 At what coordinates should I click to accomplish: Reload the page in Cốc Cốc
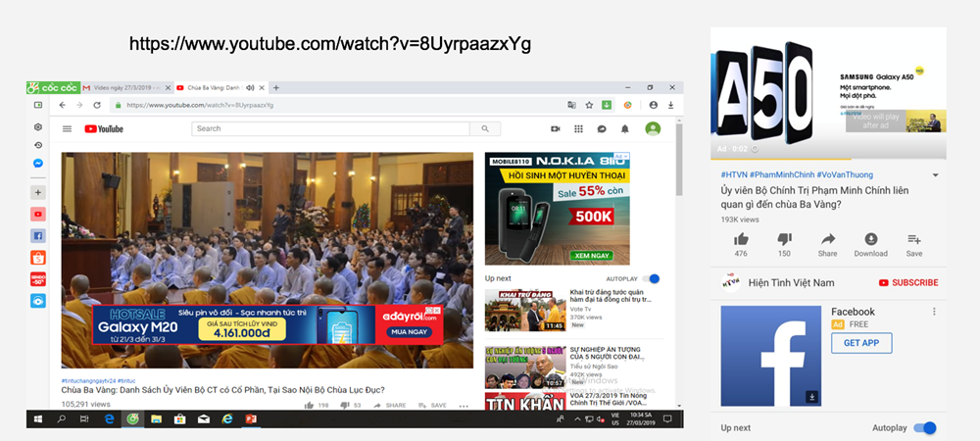(x=97, y=105)
